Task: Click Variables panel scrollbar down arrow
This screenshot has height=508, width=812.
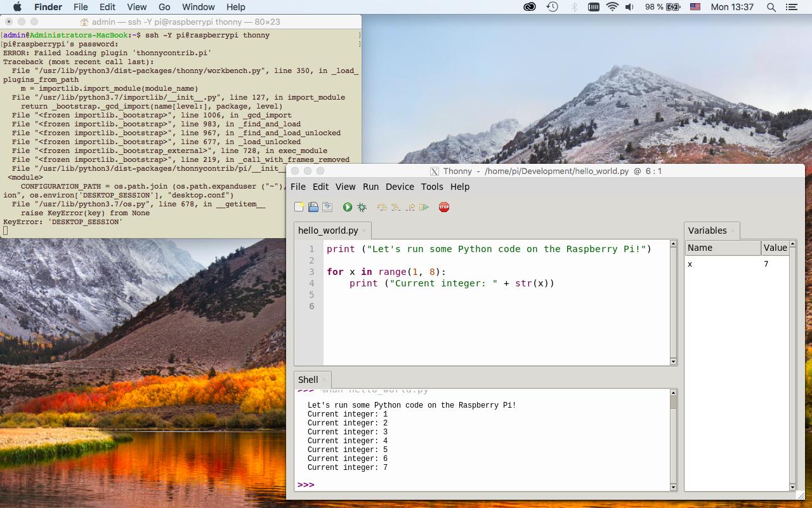Action: pos(792,487)
